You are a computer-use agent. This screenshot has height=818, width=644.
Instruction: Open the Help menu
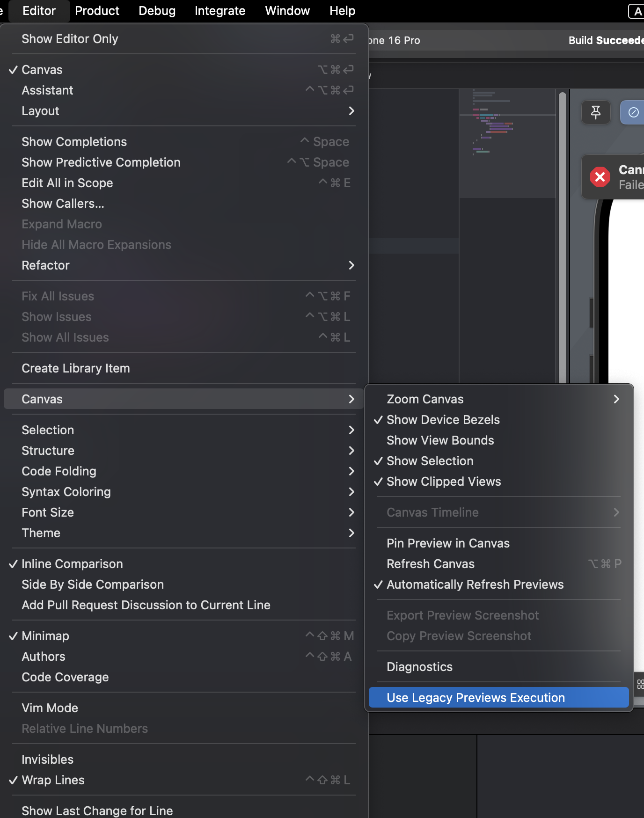[x=342, y=11]
